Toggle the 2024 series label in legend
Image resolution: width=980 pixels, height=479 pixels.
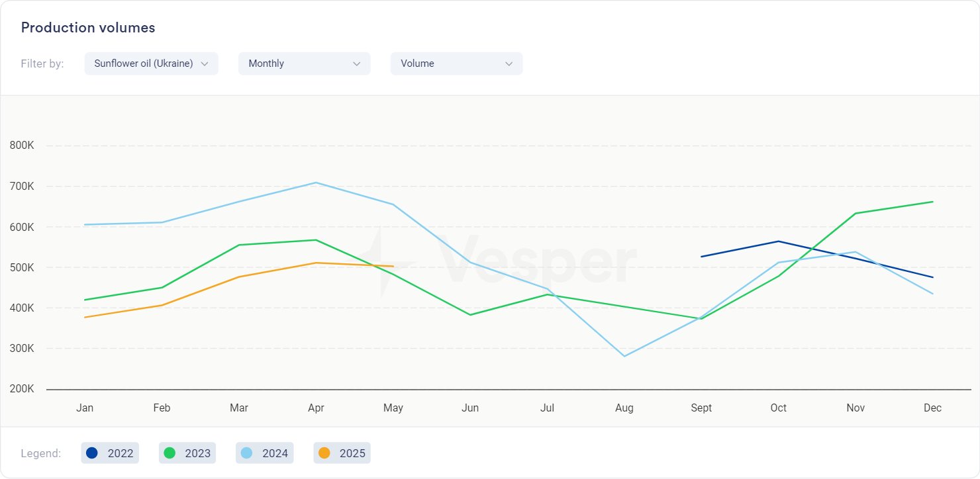pos(275,453)
